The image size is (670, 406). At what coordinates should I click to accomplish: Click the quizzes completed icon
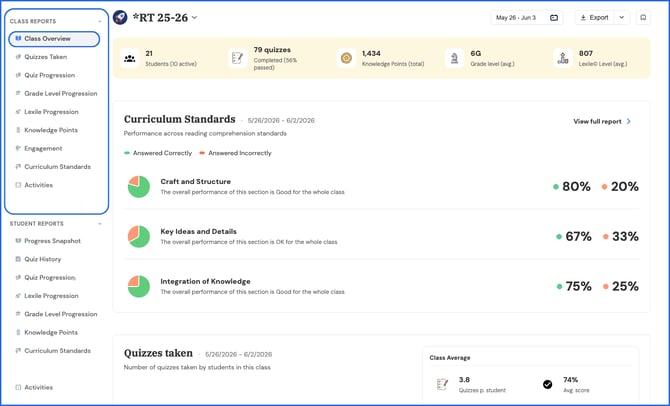[237, 59]
